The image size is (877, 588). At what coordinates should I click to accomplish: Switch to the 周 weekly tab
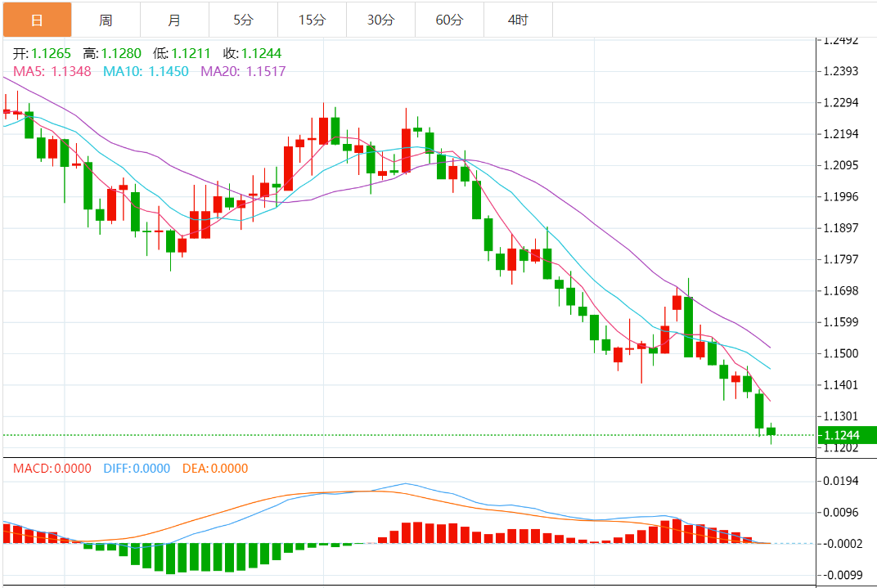(x=106, y=20)
